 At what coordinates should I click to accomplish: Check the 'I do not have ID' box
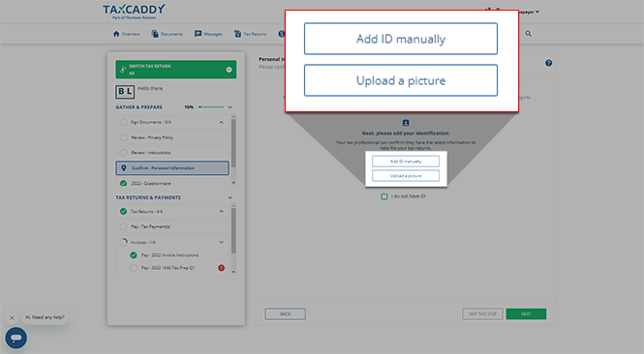click(x=384, y=196)
